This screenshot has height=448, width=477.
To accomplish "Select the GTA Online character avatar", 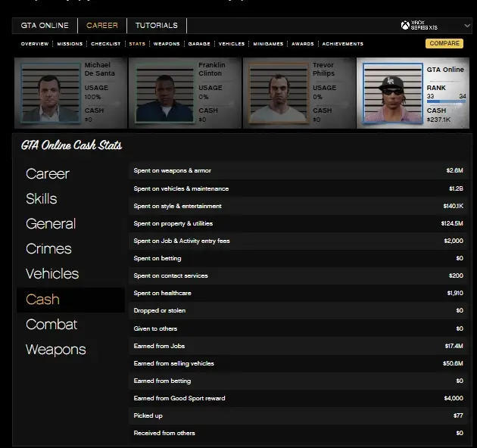I will 393,92.
